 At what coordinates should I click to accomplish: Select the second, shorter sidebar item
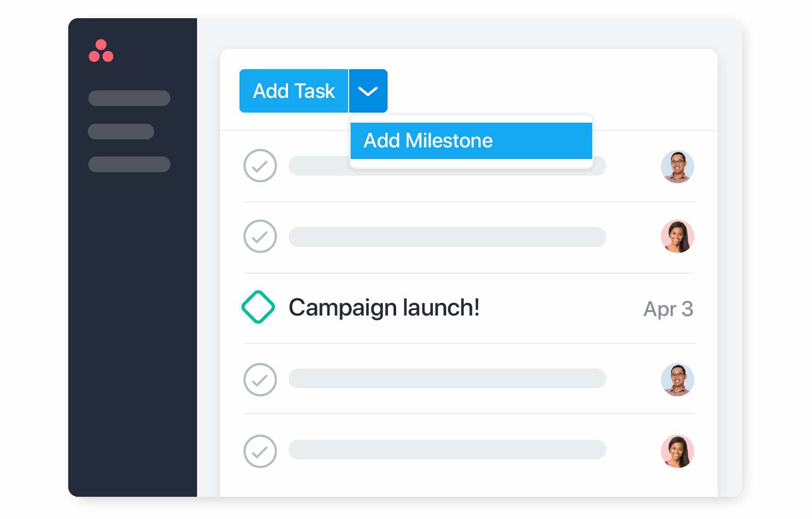121,131
